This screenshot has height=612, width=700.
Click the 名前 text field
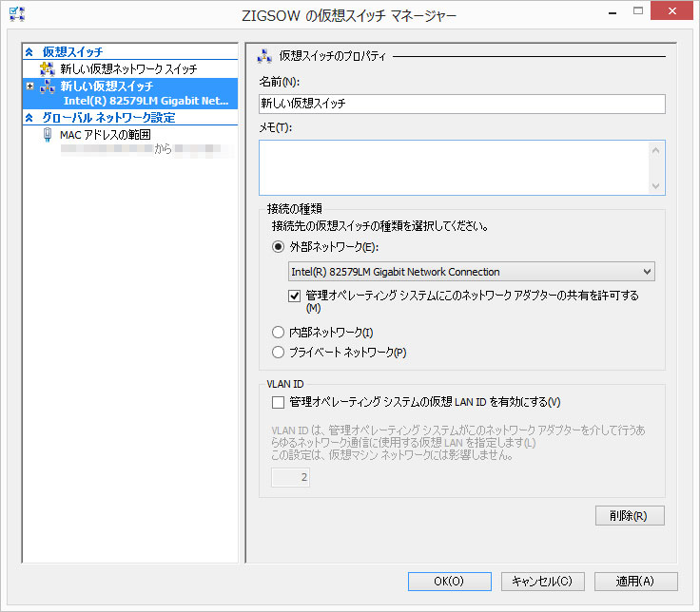coord(462,104)
